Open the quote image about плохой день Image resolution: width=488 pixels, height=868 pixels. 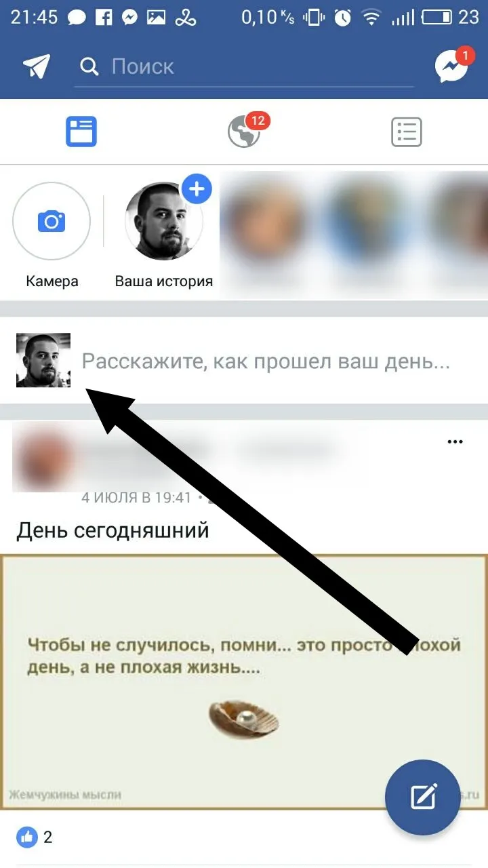(244, 682)
